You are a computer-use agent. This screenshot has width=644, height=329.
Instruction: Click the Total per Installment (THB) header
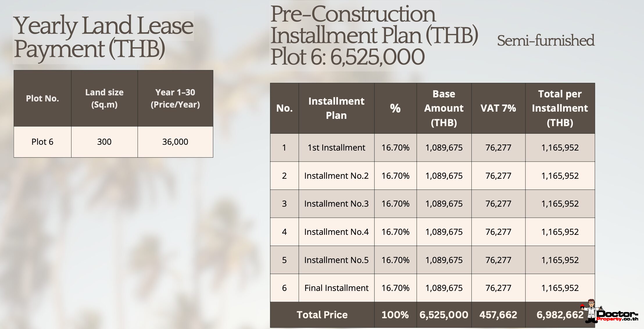pos(560,108)
